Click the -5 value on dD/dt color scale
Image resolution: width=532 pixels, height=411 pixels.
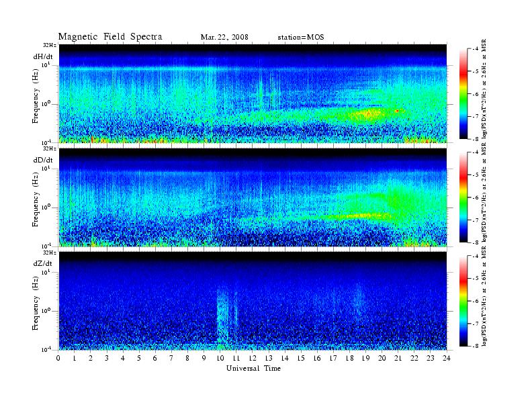coord(476,175)
